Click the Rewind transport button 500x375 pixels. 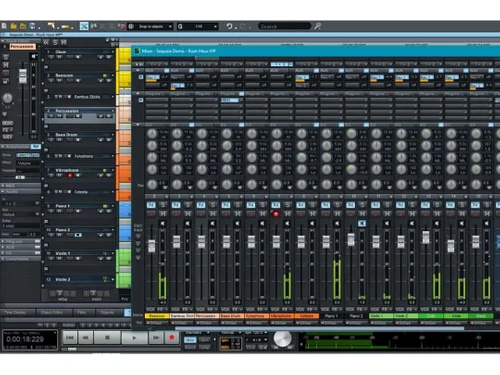[86, 338]
